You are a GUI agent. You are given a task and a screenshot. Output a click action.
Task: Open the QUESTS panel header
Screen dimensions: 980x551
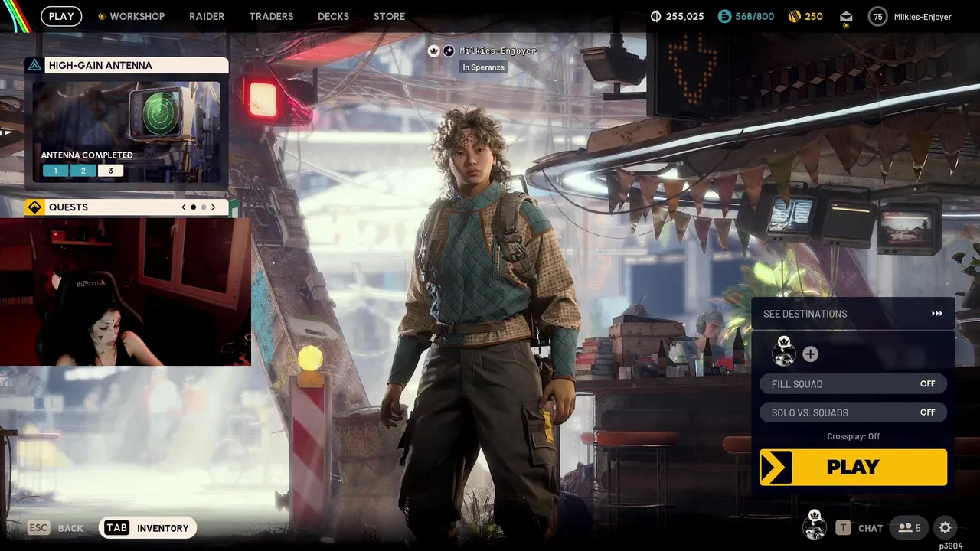[x=127, y=207]
